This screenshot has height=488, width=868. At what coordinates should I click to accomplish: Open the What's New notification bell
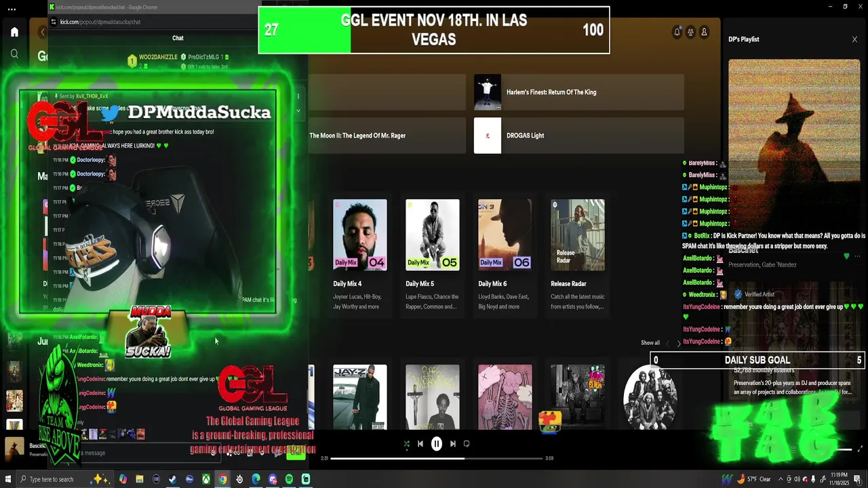[x=677, y=32]
